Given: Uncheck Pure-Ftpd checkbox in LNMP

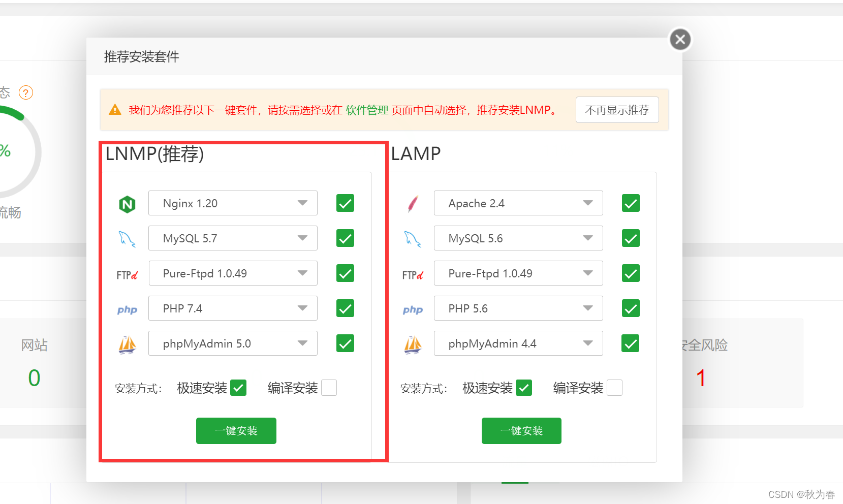Looking at the screenshot, I should (x=345, y=273).
